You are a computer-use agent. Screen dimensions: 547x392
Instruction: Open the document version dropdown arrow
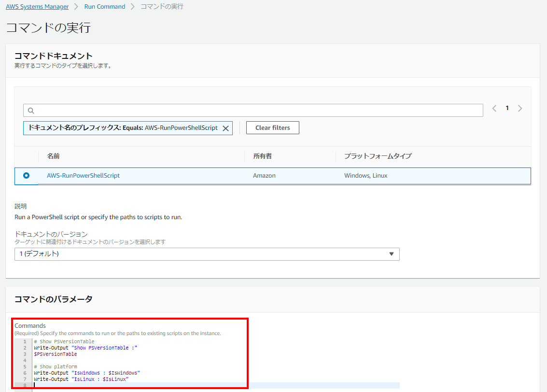(392, 254)
